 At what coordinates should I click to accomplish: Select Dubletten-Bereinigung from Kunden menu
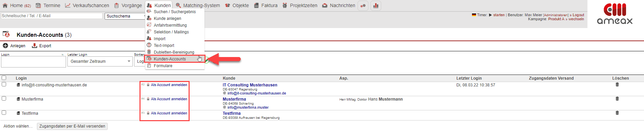[174, 52]
